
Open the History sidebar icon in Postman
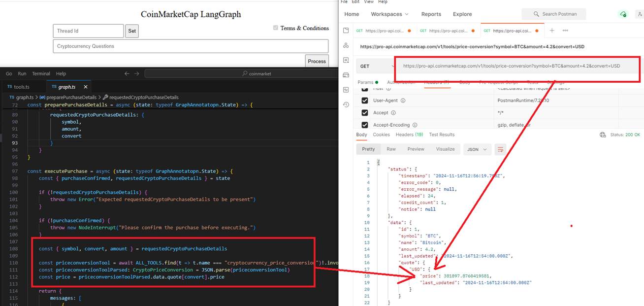[x=346, y=104]
